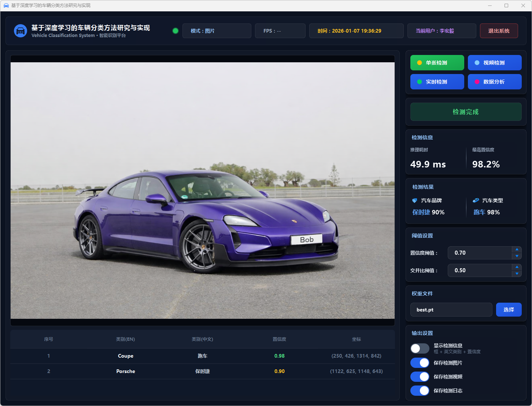Click the 跑车 98% type result
532x406 pixels.
[x=487, y=212]
